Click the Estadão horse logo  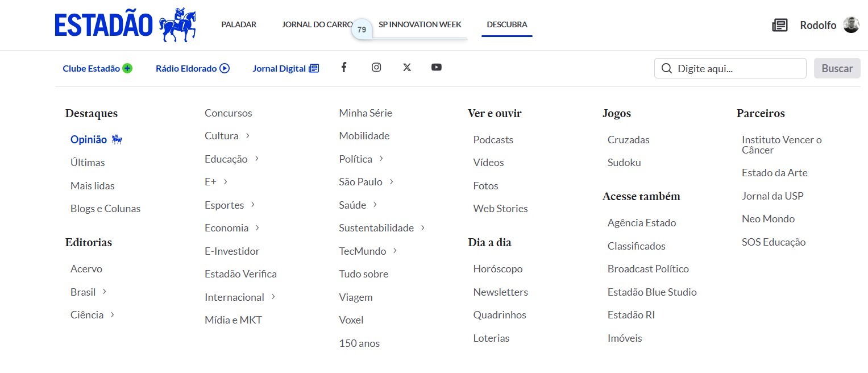[x=177, y=26]
